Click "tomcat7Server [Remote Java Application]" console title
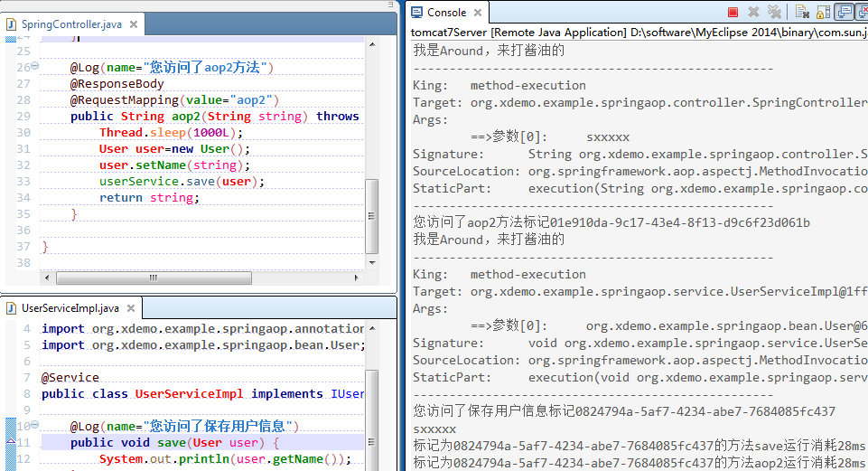The image size is (868, 471). pos(518,33)
